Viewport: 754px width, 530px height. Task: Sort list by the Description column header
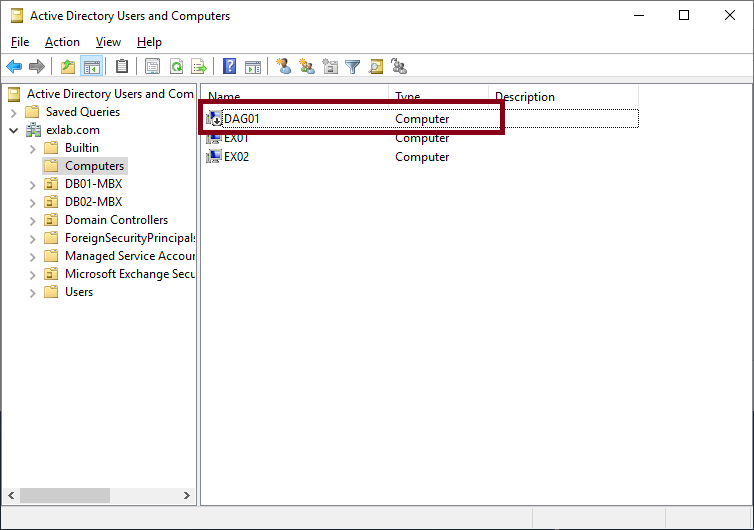pos(563,97)
